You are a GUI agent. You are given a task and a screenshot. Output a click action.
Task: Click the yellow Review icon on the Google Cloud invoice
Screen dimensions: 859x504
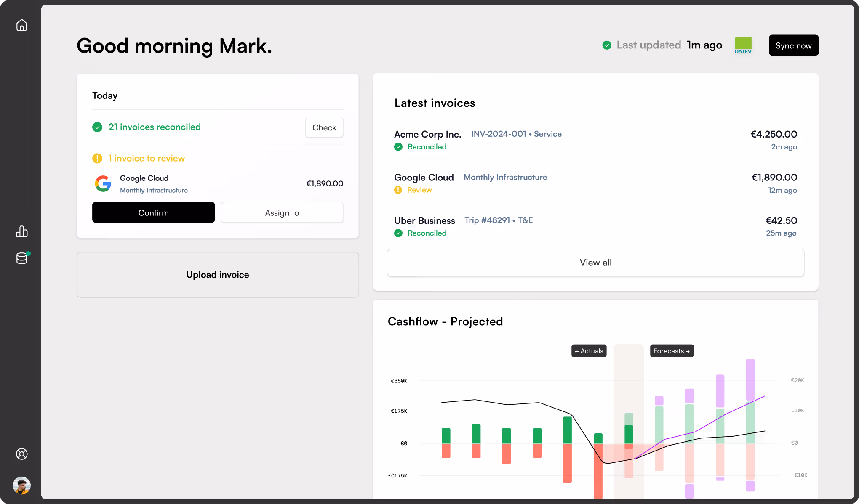398,190
